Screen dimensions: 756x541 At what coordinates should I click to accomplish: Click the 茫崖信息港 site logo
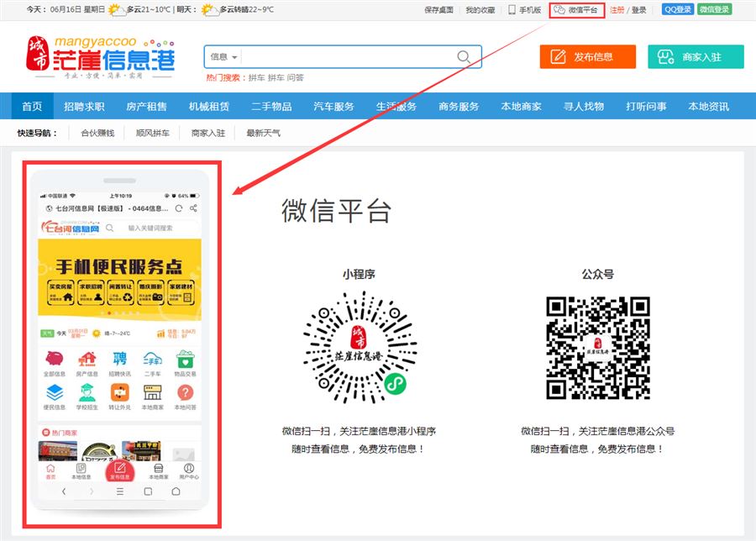[x=101, y=57]
